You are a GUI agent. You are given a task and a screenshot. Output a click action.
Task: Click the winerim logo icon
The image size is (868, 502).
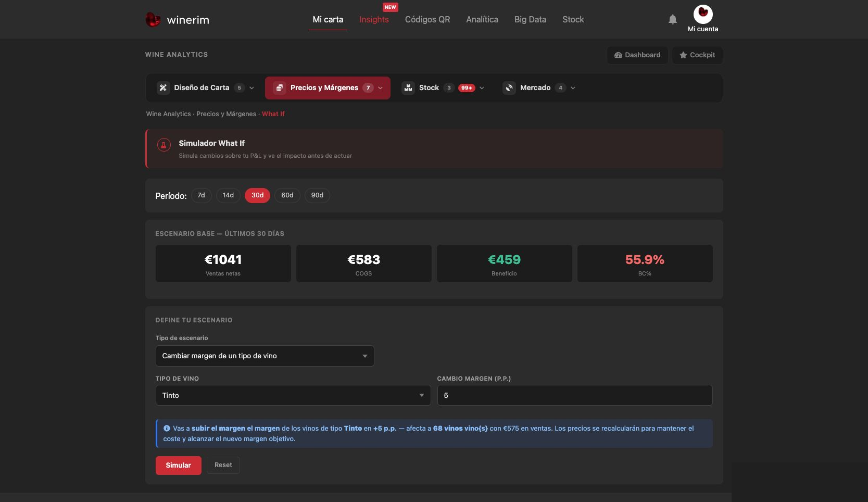pos(153,20)
